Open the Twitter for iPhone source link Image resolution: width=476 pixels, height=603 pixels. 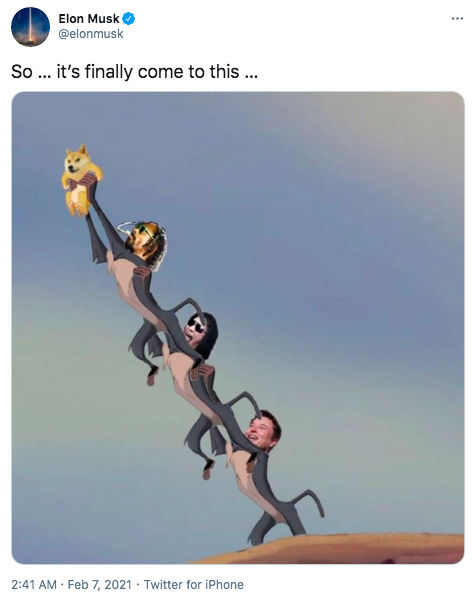point(193,585)
